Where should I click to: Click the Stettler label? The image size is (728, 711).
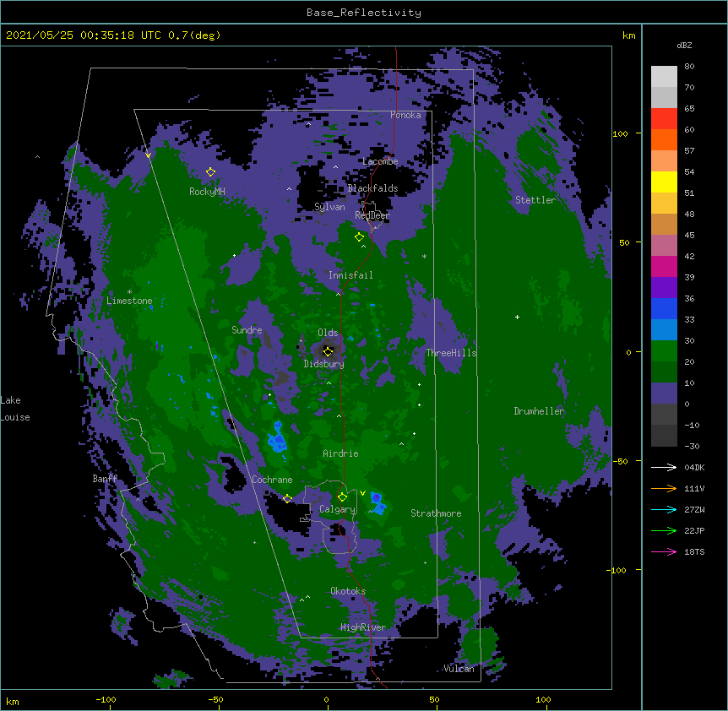(535, 200)
